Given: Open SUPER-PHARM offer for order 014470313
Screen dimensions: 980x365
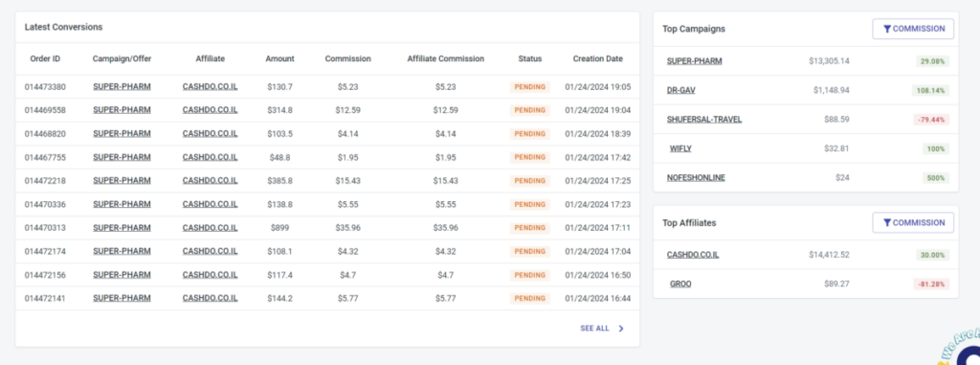Looking at the screenshot, I should click(x=122, y=228).
